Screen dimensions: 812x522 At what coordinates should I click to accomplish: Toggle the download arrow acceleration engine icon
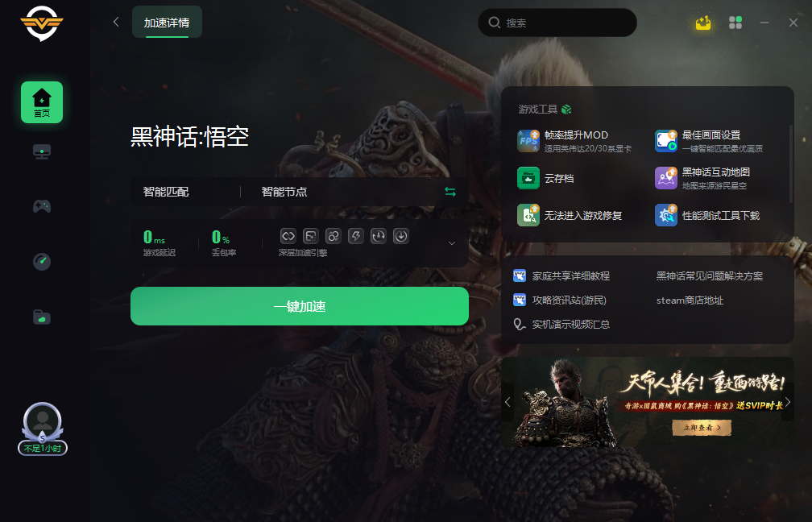coord(401,236)
